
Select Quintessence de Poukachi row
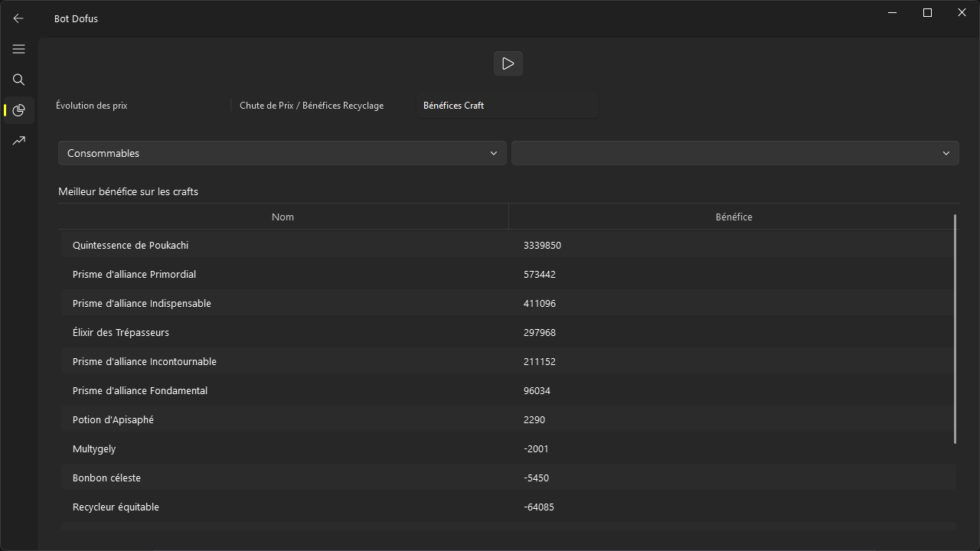pos(508,245)
